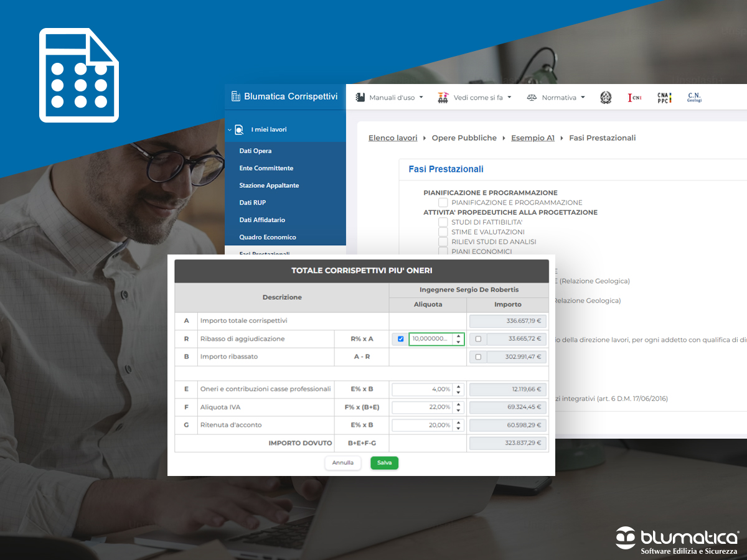This screenshot has height=560, width=747.
Task: Click the 33.665,72 € importo value
Action: tap(516, 339)
